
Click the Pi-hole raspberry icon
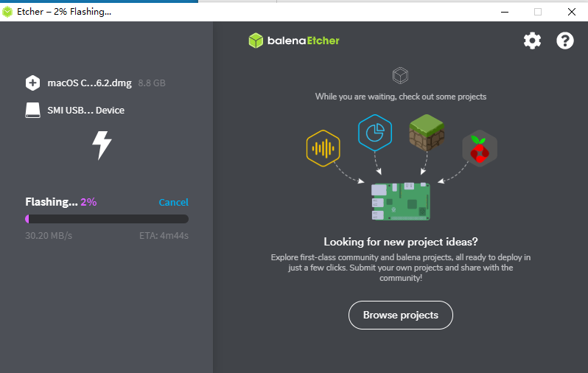click(x=480, y=149)
